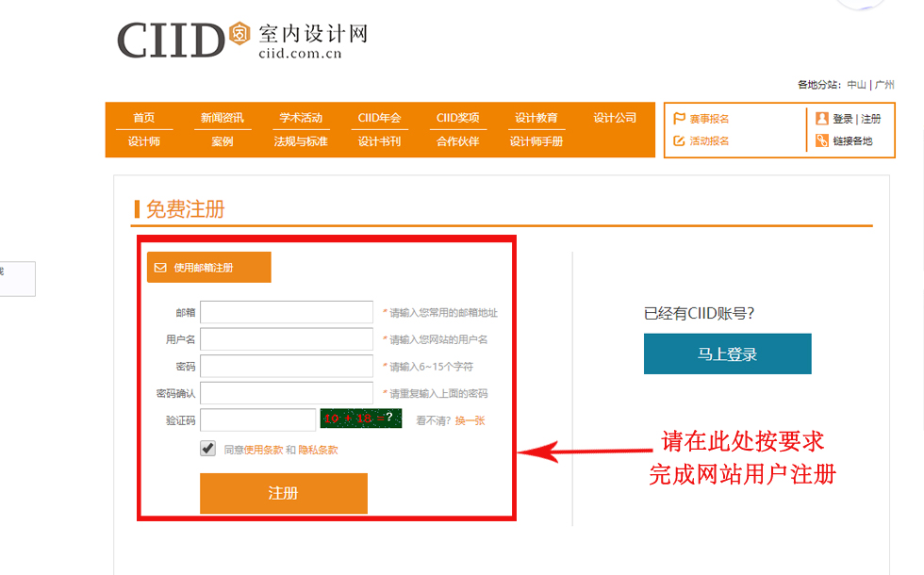Open 首页 in the navigation bar

point(143,118)
